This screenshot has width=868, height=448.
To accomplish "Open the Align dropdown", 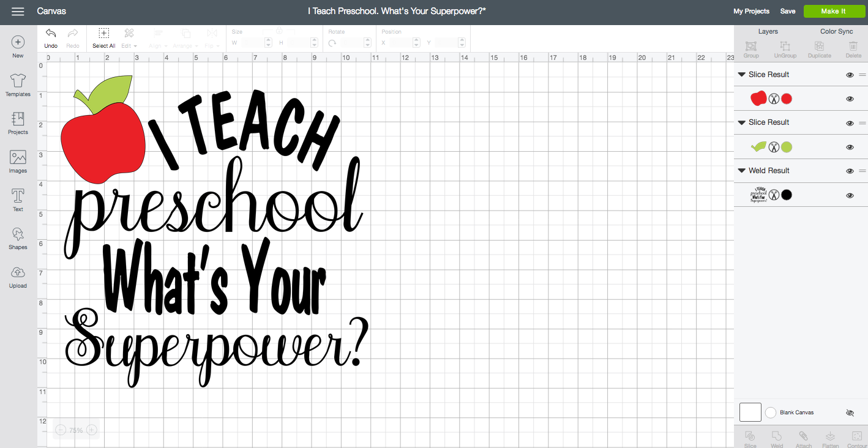I will (x=158, y=38).
